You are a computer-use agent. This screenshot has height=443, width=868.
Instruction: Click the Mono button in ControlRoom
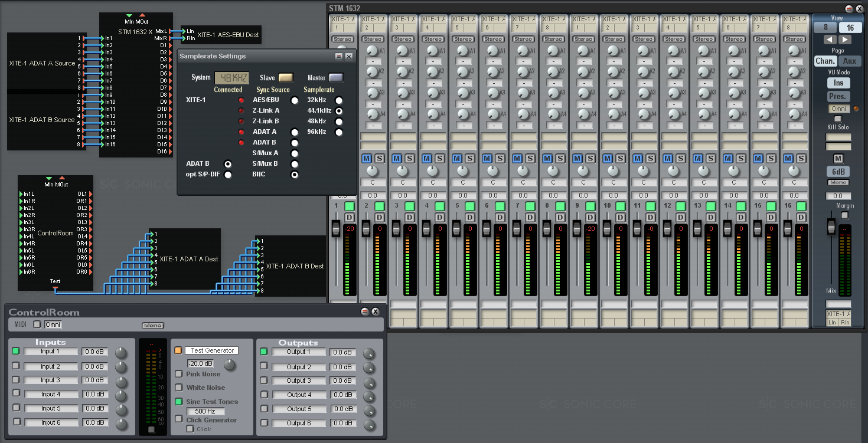(x=153, y=325)
